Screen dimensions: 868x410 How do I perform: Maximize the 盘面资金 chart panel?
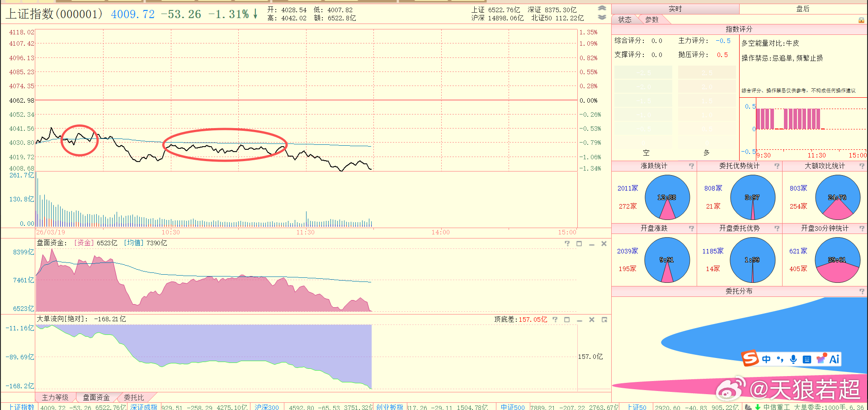[579, 243]
